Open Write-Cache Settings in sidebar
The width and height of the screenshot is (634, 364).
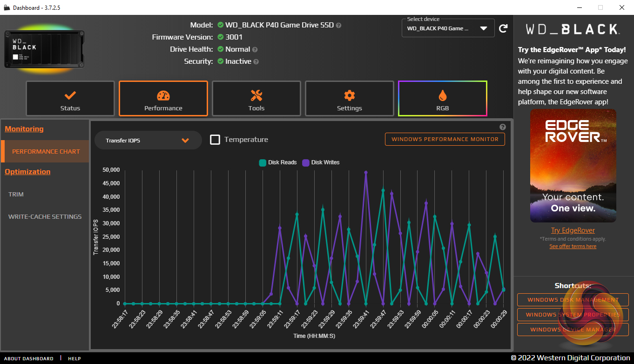[x=45, y=216]
